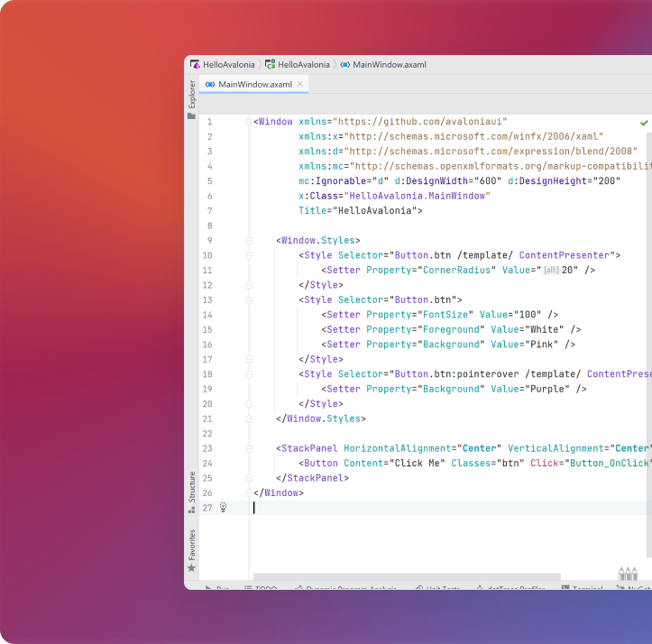Collapse the Button.btn Style fold on line 13
Screen dimensions: 652x644
click(249, 300)
